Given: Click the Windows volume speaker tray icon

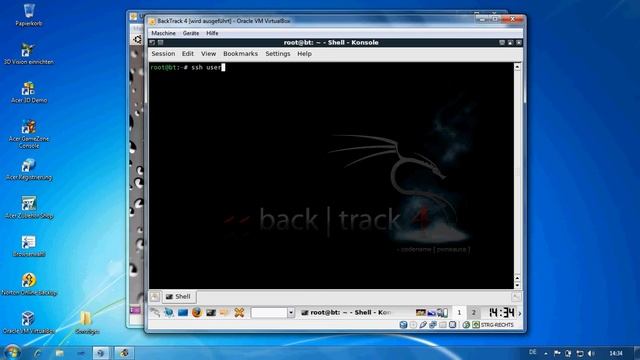Looking at the screenshot, I should pyautogui.click(x=591, y=353).
